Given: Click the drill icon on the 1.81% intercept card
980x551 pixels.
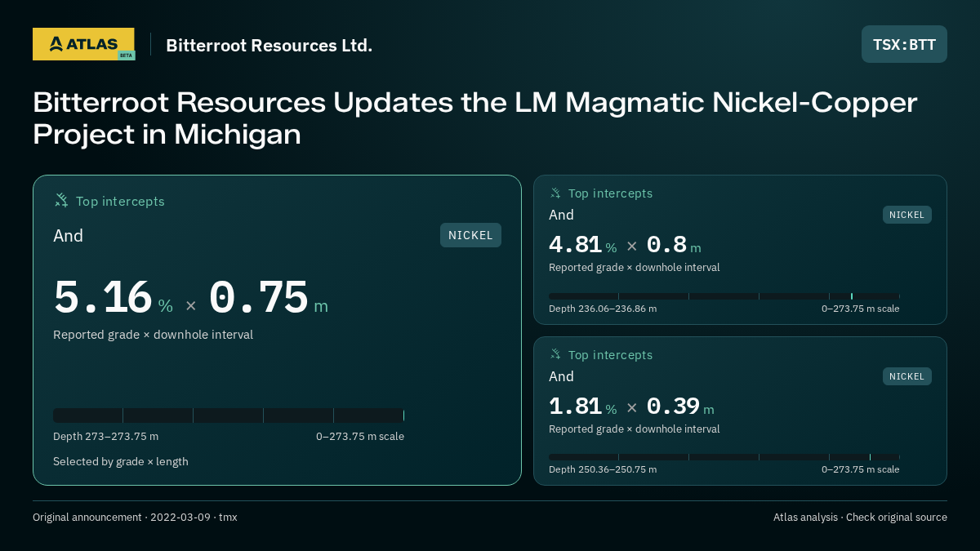Looking at the screenshot, I should [x=555, y=354].
